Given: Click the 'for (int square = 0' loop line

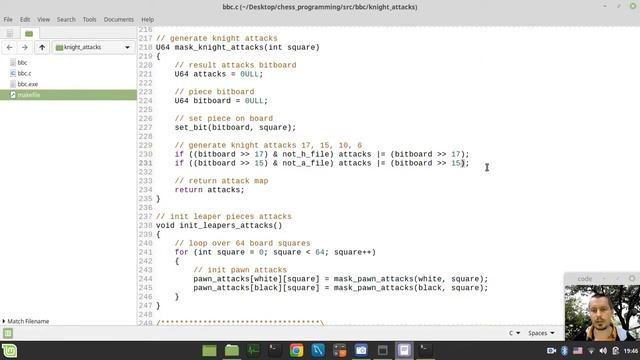Looking at the screenshot, I should click(x=275, y=252).
